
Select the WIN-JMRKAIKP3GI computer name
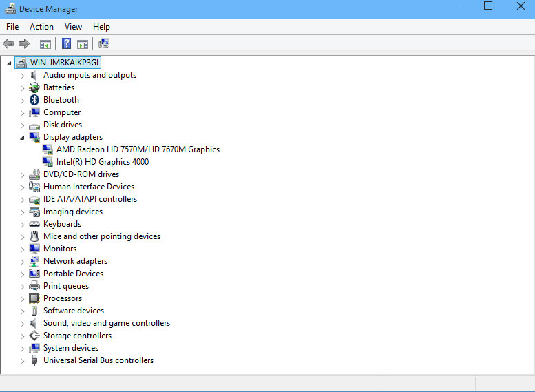[x=64, y=63]
